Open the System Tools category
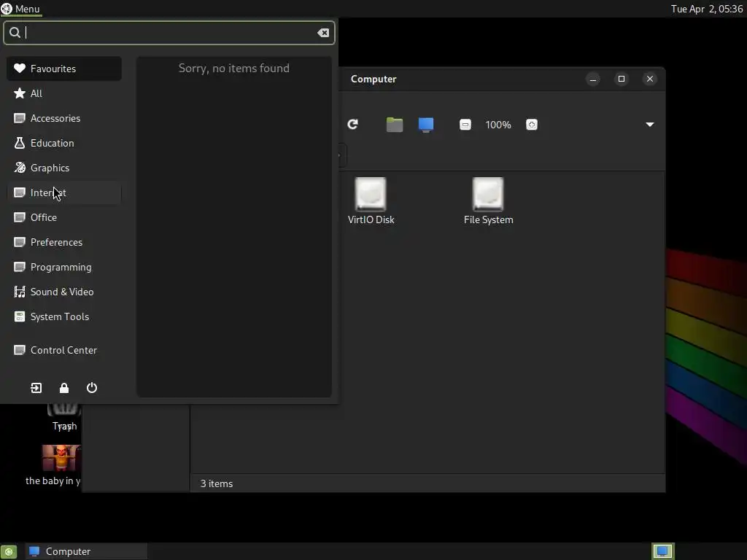This screenshot has width=747, height=560. [x=64, y=316]
